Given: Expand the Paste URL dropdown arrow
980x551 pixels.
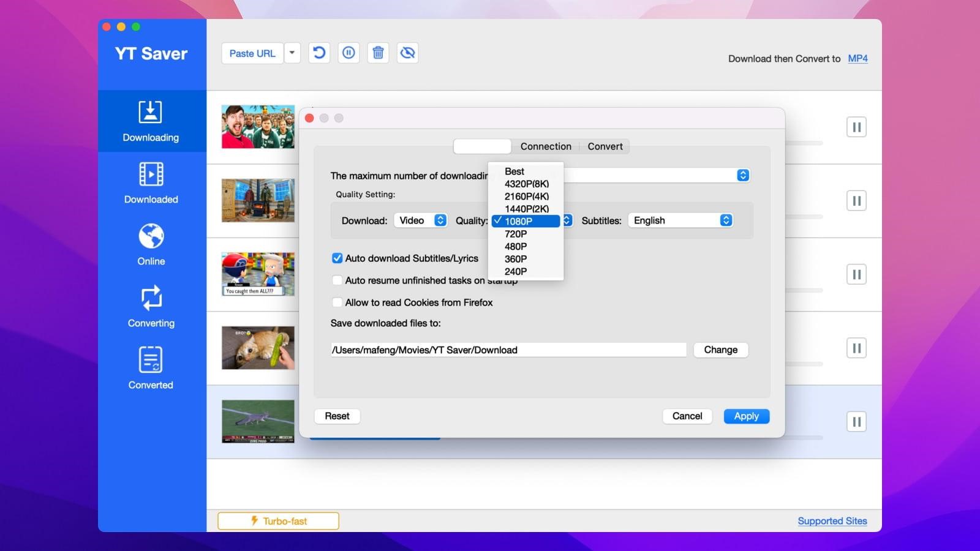Looking at the screenshot, I should 292,53.
